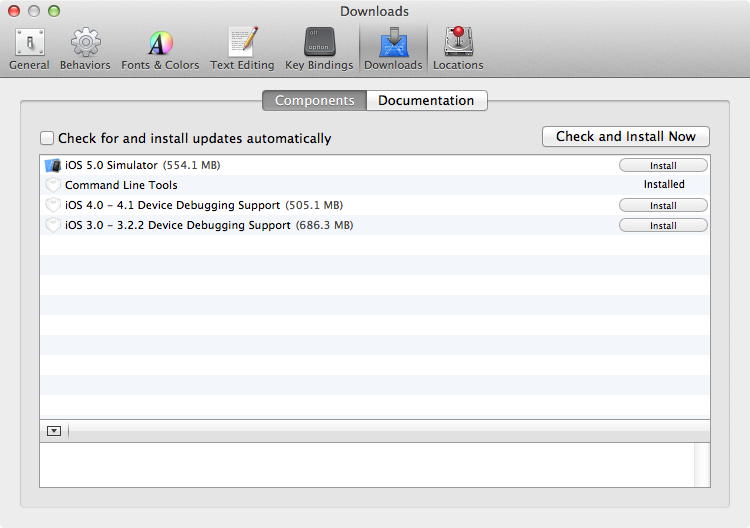
Task: Select the Command Line Tools row text
Action: pyautogui.click(x=121, y=185)
